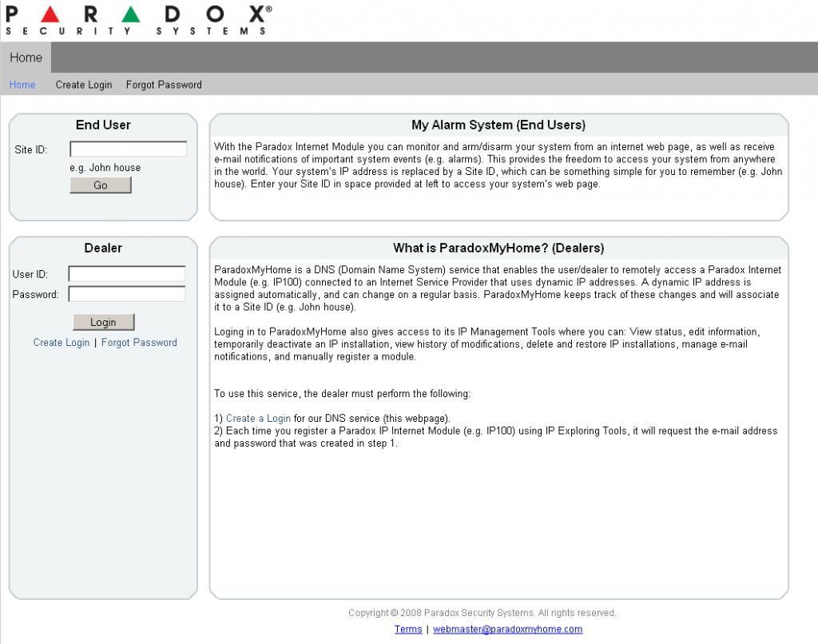Click the webmaster@paradoxmyhome.com email link

[x=507, y=630]
